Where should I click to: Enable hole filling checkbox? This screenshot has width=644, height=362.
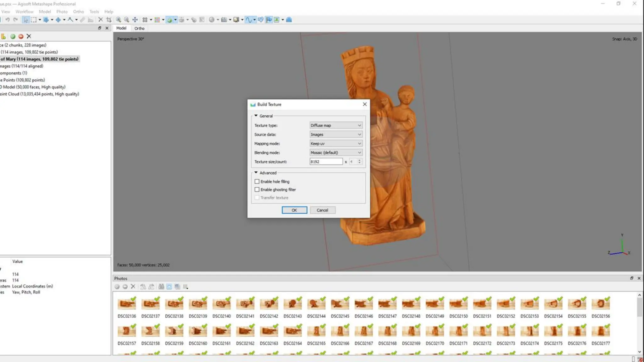[x=257, y=182]
